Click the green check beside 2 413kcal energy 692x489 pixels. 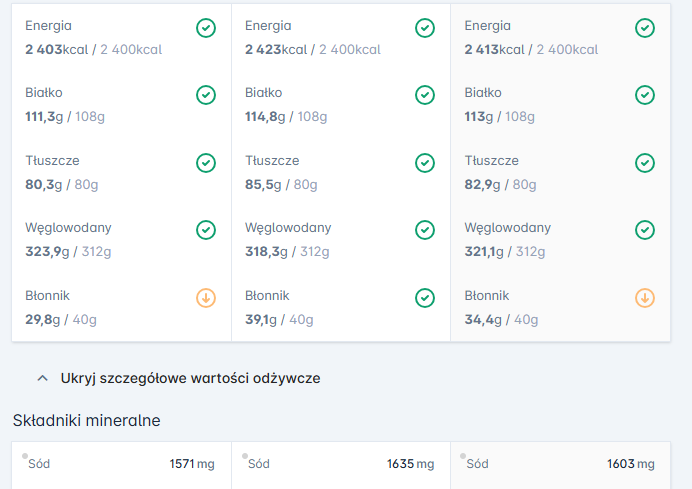click(645, 28)
